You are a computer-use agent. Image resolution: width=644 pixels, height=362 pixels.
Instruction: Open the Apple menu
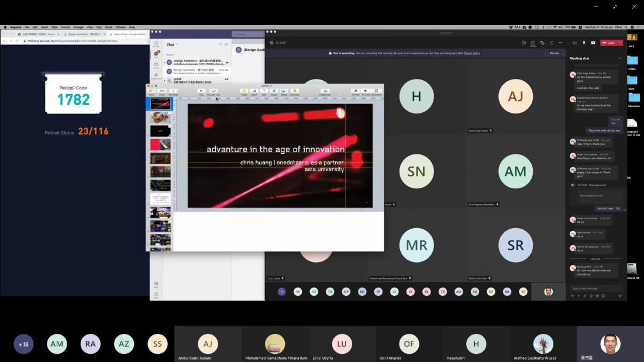pos(5,27)
